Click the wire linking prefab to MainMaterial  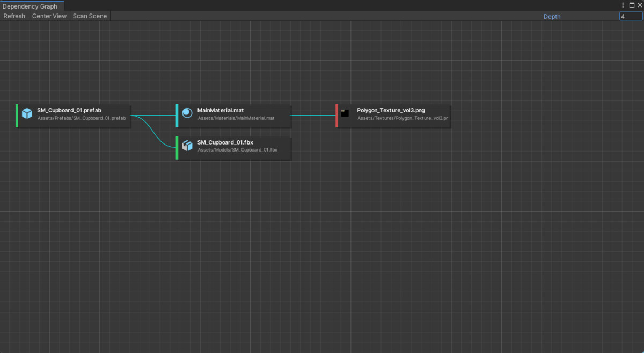pyautogui.click(x=154, y=116)
